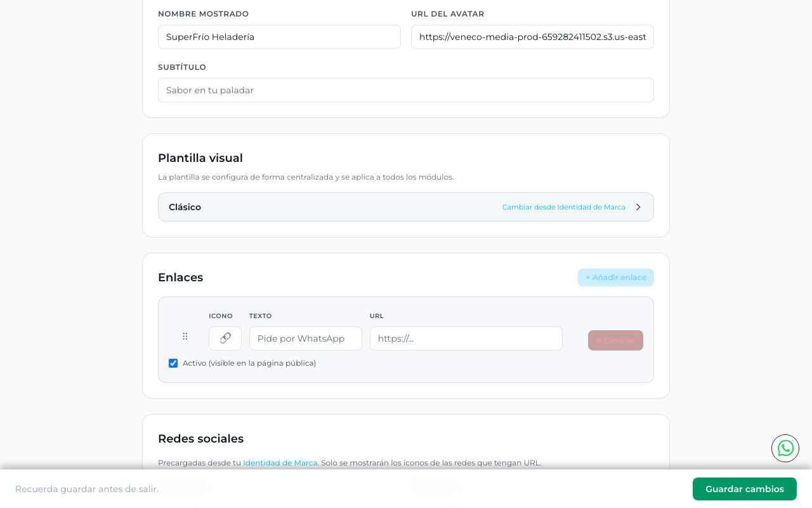The width and height of the screenshot is (812, 508).
Task: Click the URL DEL AVATAR label
Action: [x=448, y=14]
